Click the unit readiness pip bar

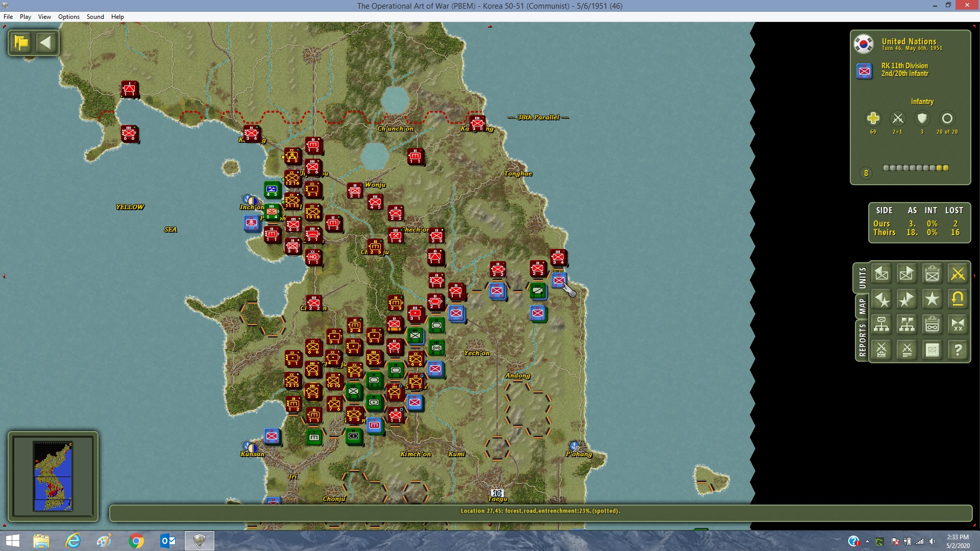(916, 168)
